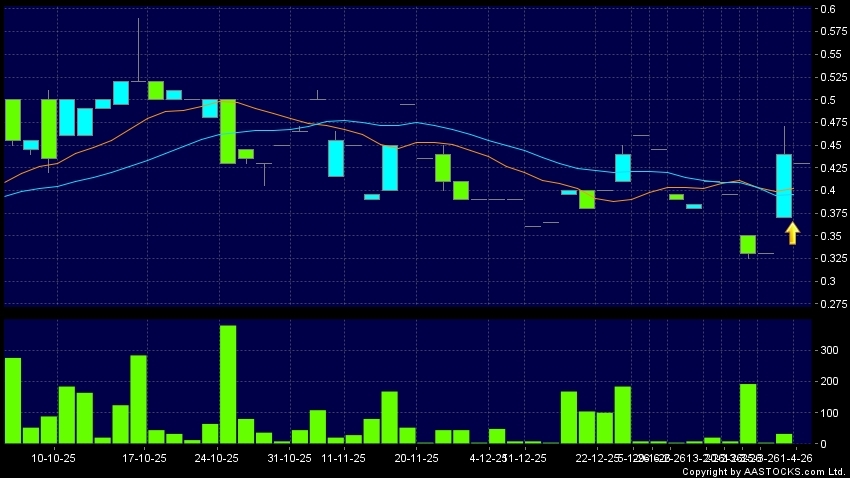Click the 10-10-25 date label
Screen dimensions: 850x478
tap(53, 458)
